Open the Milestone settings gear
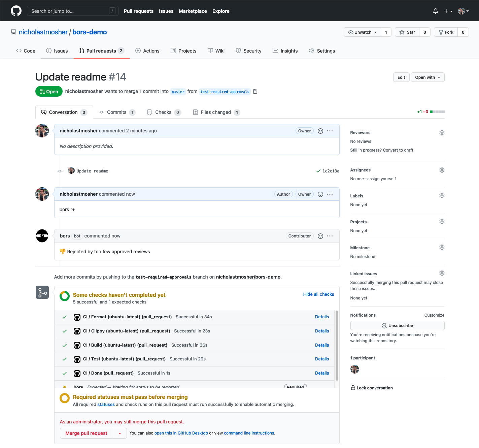 (x=442, y=247)
